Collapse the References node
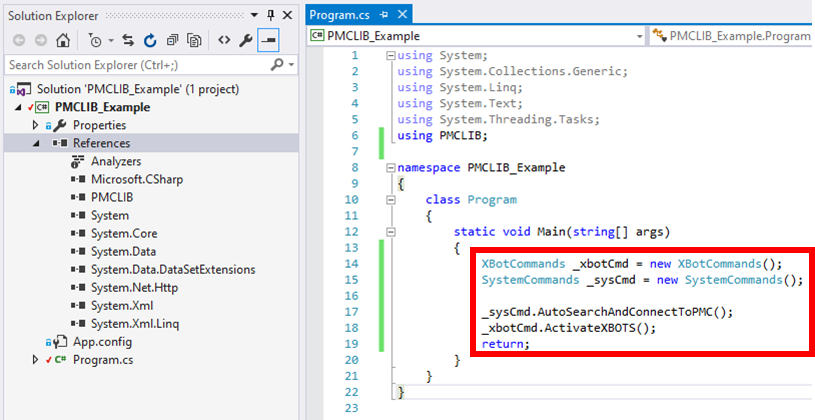815x420 pixels. click(36, 143)
